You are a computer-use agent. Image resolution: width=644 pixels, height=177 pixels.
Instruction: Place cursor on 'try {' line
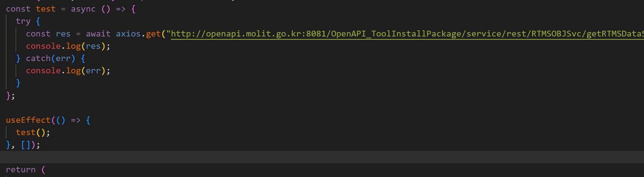28,21
